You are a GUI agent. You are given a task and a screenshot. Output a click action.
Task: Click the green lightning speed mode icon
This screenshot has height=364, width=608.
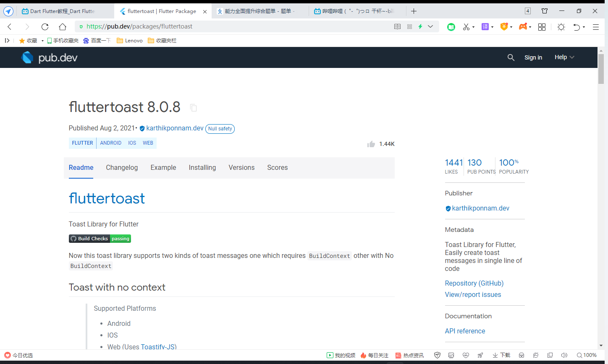(420, 26)
